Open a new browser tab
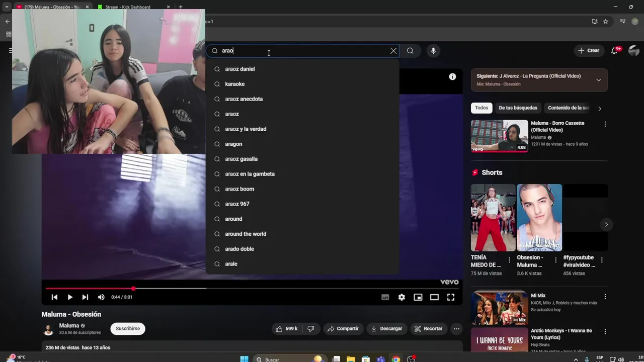Image resolution: width=644 pixels, height=362 pixels. click(181, 7)
